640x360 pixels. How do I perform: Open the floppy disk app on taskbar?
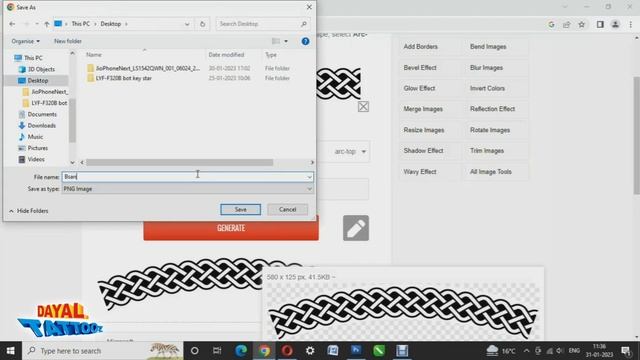[402, 351]
